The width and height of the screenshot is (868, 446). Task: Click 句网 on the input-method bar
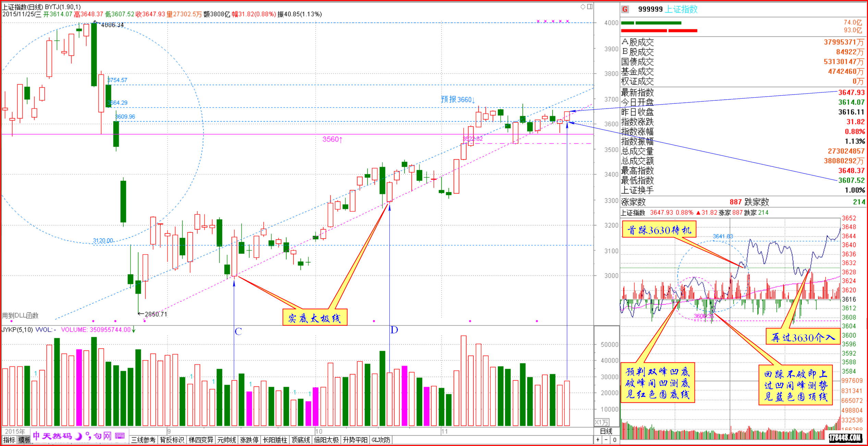tap(102, 436)
